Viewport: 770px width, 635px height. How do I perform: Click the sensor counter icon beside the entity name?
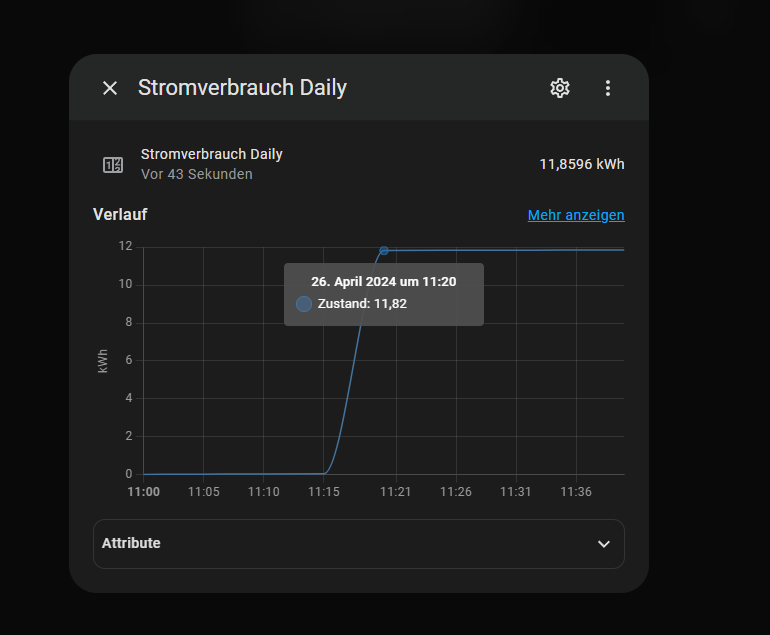point(113,165)
